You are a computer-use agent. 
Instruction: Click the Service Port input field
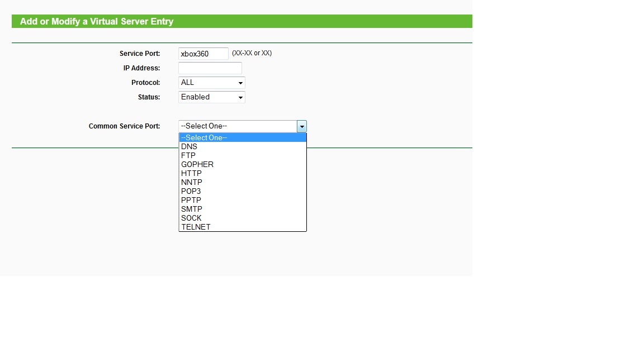pyautogui.click(x=203, y=54)
